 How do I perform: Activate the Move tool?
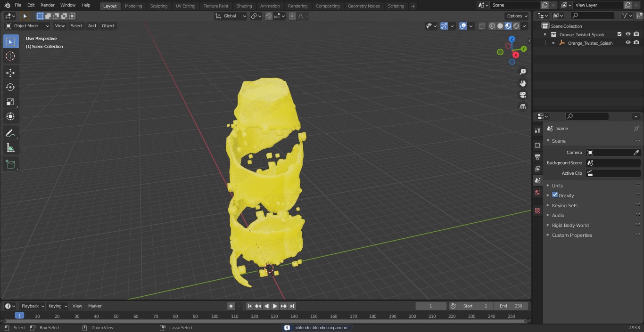pos(10,73)
